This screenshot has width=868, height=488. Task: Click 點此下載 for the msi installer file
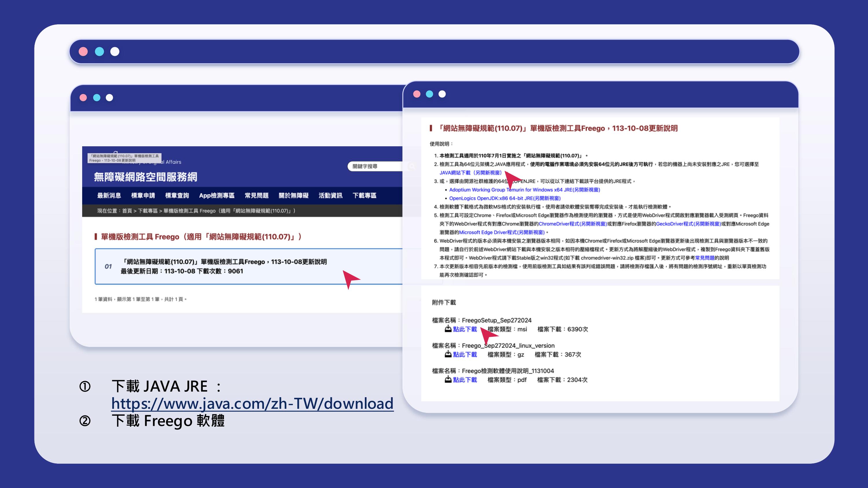click(x=465, y=330)
